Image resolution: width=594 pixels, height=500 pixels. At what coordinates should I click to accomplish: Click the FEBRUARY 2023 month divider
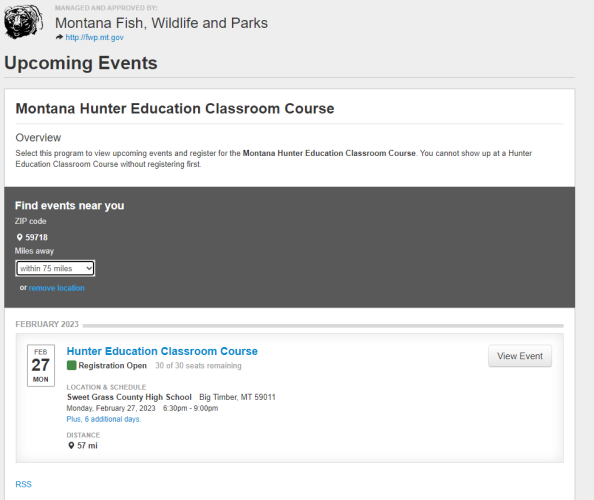pyautogui.click(x=47, y=324)
